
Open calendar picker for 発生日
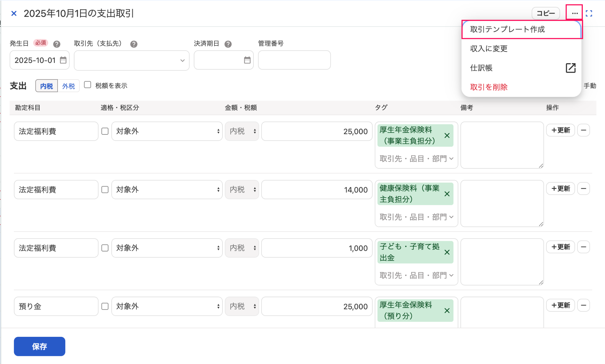click(63, 60)
